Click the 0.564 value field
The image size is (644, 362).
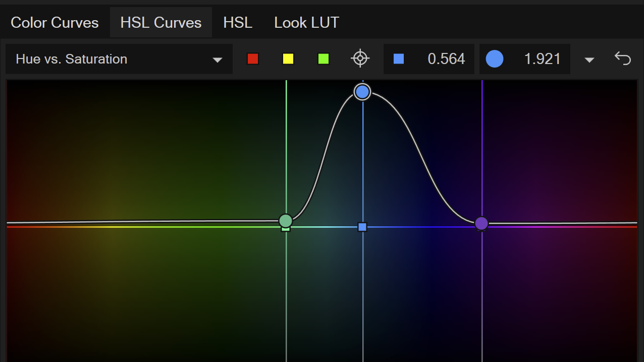(x=446, y=58)
